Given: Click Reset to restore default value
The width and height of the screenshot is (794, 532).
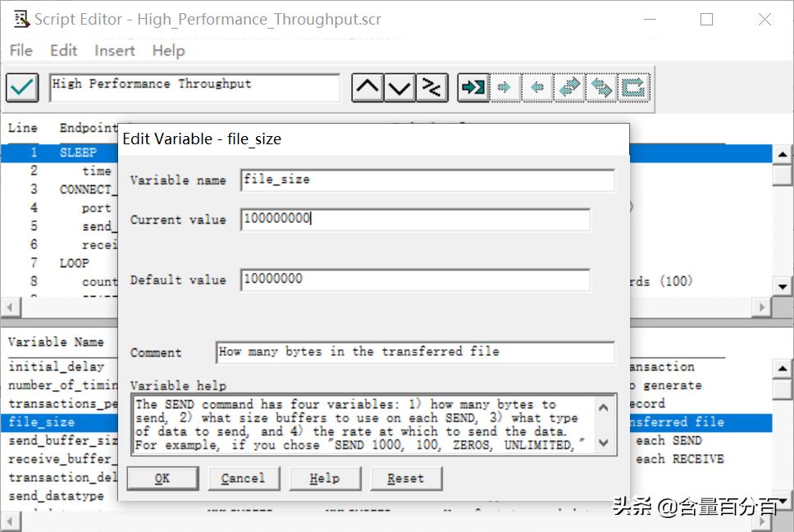Looking at the screenshot, I should [x=406, y=479].
